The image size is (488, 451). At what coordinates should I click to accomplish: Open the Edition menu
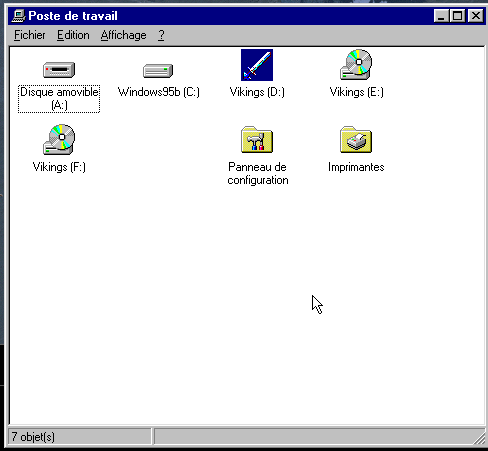pyautogui.click(x=73, y=35)
